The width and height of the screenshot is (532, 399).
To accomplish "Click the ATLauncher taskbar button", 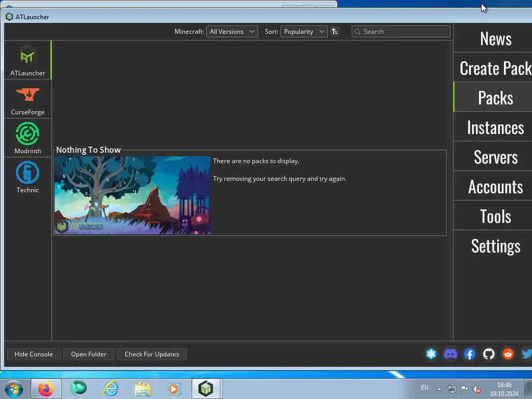I will (206, 389).
